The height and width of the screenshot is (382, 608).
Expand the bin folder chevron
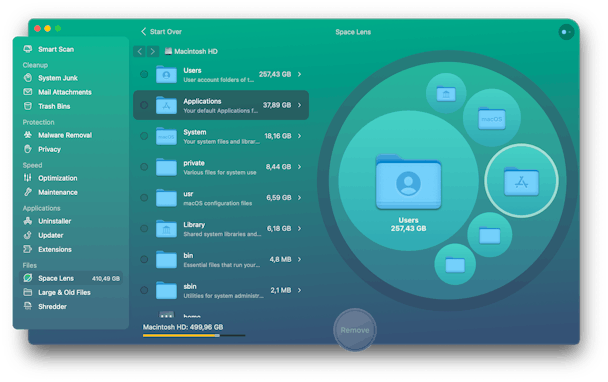[299, 259]
